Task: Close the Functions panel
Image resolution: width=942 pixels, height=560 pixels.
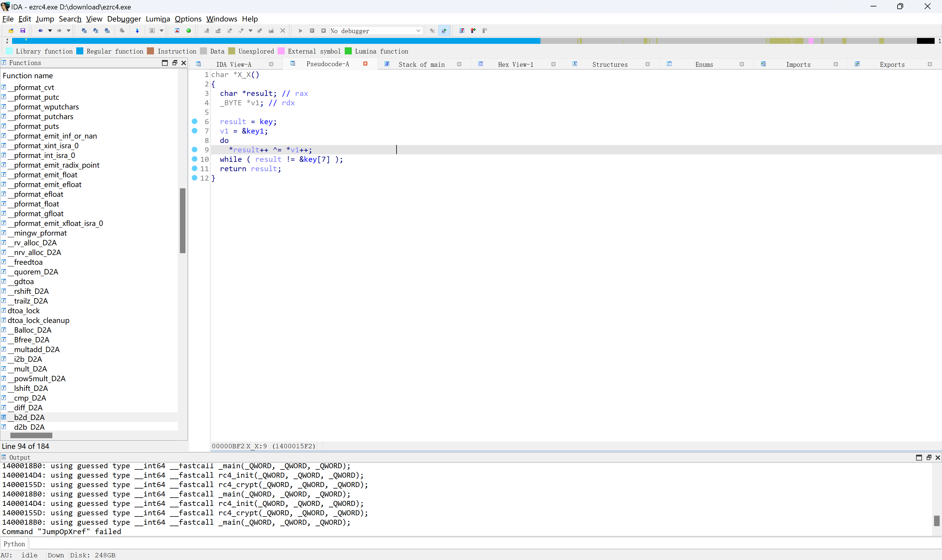Action: click(184, 63)
